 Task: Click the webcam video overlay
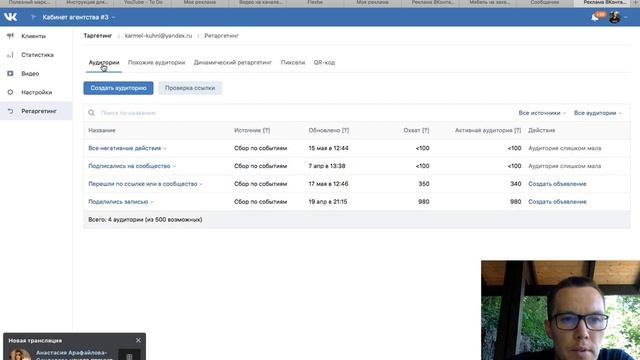(560, 310)
